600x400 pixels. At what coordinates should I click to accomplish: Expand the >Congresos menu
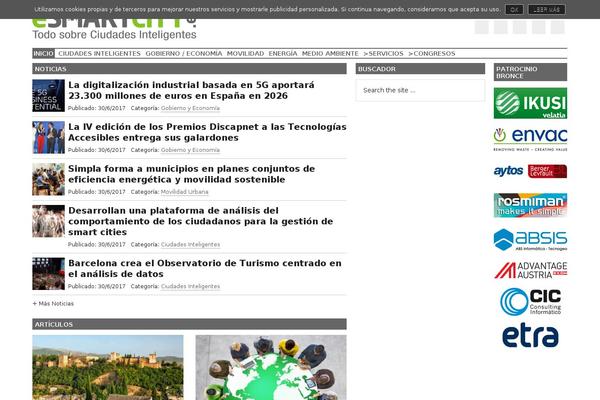432,54
